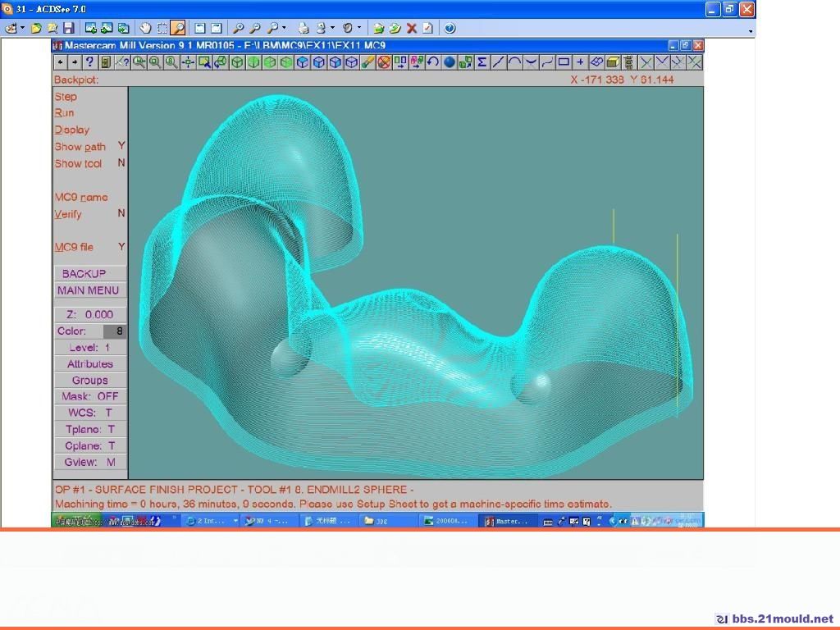
Task: Click the Cplane: T button
Action: pyautogui.click(x=90, y=445)
